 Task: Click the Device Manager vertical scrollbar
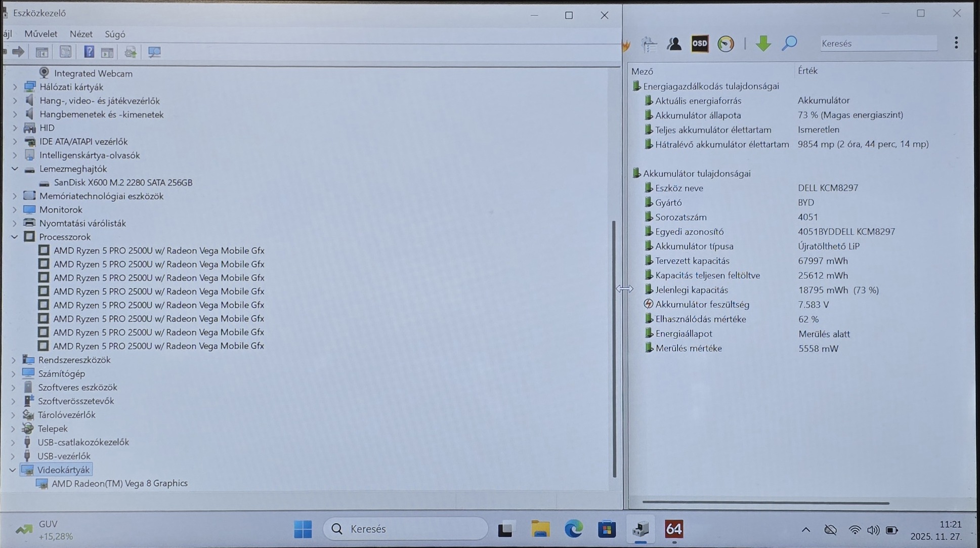pyautogui.click(x=614, y=348)
